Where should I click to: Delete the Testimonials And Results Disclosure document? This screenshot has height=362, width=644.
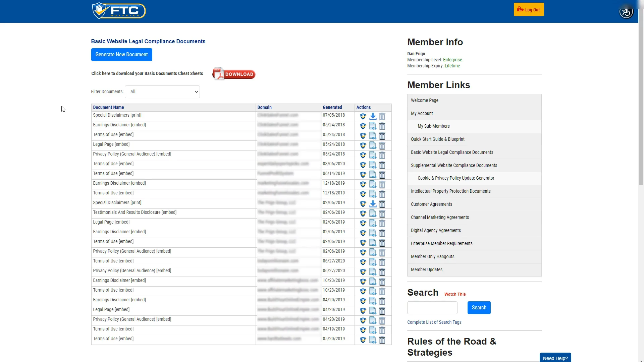pos(382,214)
